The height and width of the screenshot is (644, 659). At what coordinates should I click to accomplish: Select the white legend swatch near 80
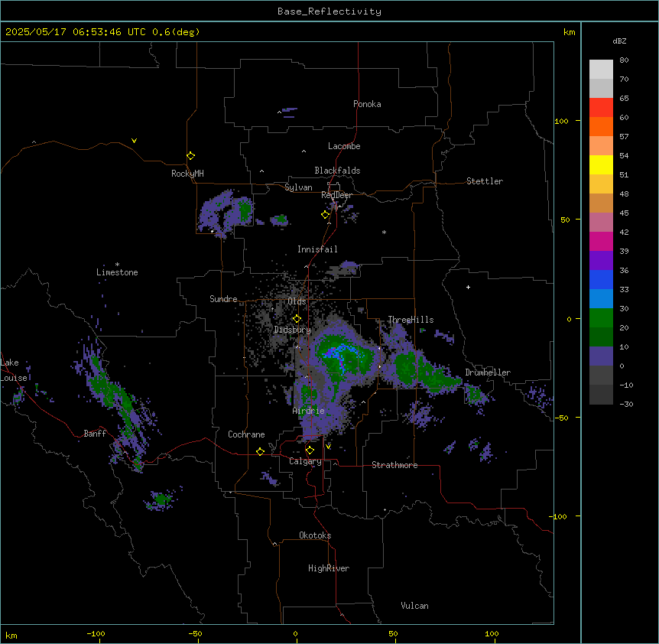pos(601,69)
